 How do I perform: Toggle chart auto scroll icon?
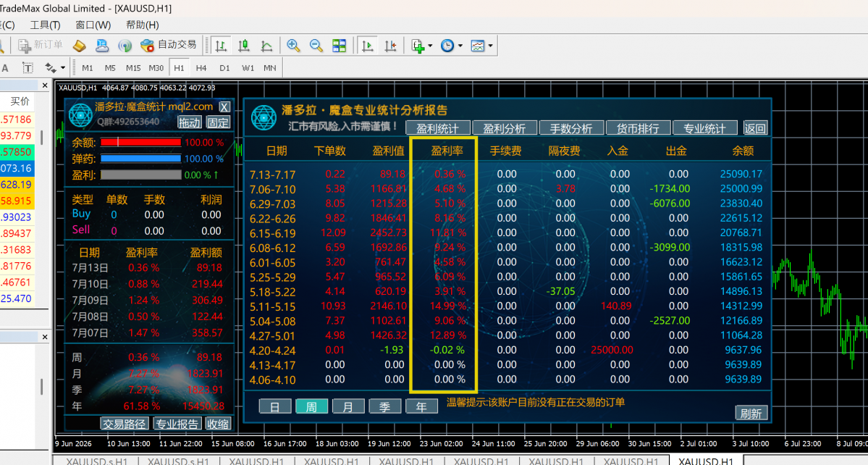pyautogui.click(x=367, y=46)
